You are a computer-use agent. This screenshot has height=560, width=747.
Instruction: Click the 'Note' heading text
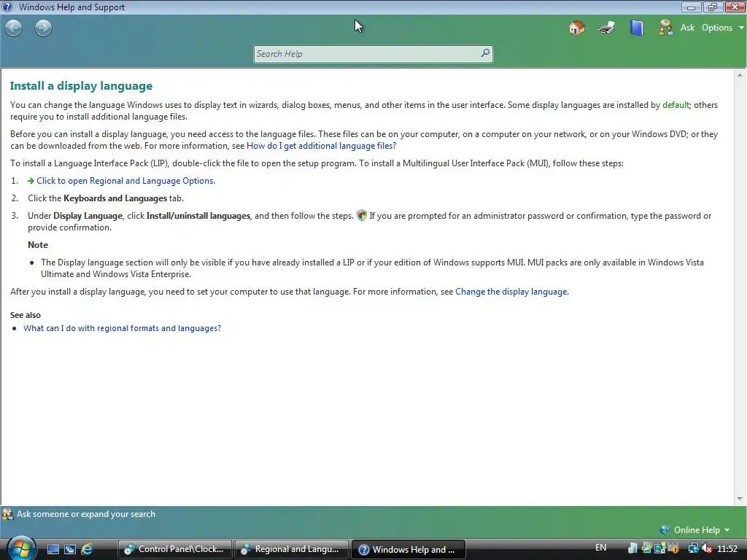click(x=38, y=245)
